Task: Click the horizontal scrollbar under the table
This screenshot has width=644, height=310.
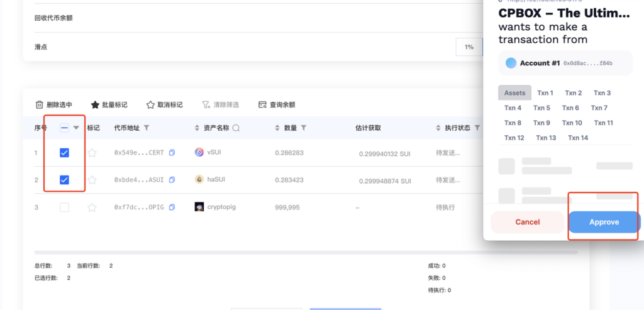Action: point(306,253)
